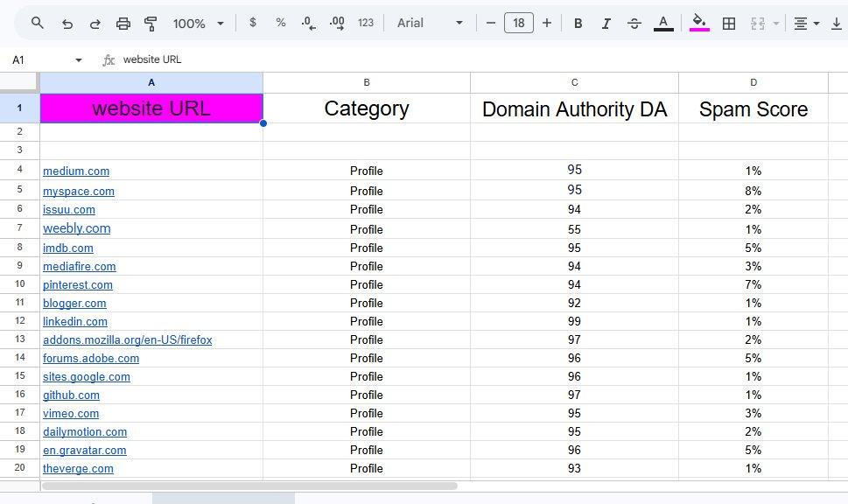Select row 10 header
The width and height of the screenshot is (848, 504).
click(x=20, y=284)
